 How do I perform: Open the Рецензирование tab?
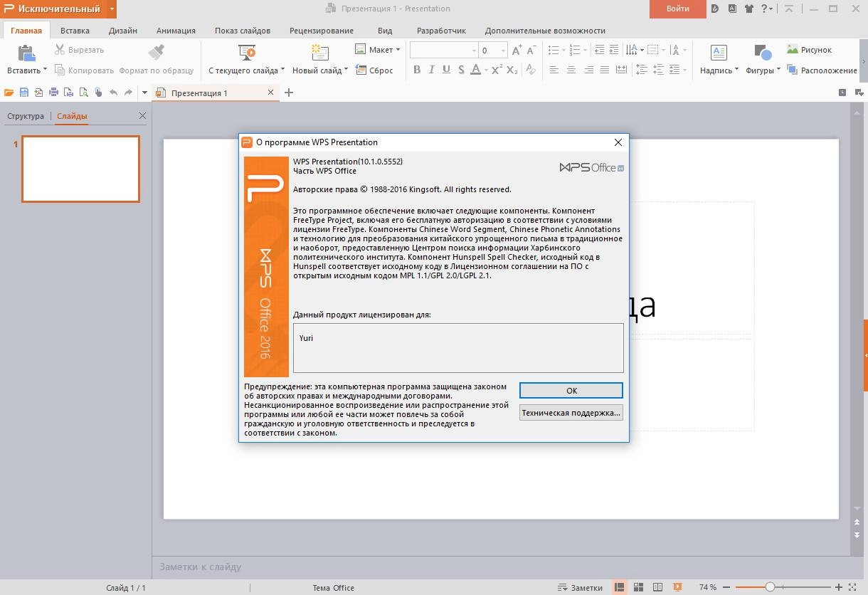click(x=322, y=31)
